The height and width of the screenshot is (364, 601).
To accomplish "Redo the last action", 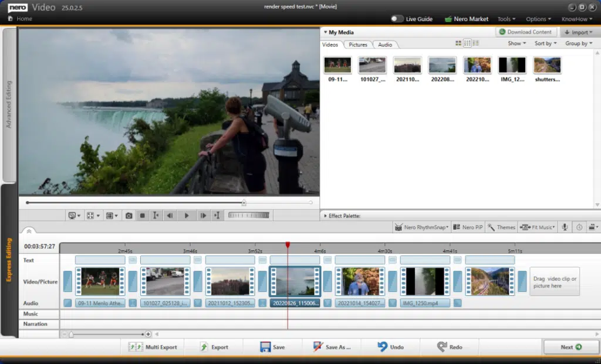I will point(450,347).
